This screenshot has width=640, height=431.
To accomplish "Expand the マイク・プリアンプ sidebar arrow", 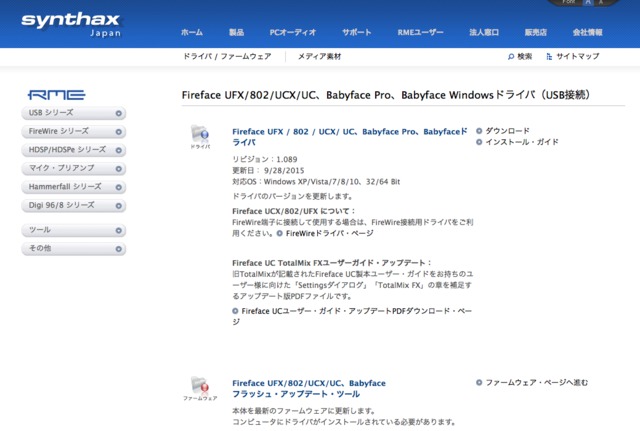I will tap(118, 169).
